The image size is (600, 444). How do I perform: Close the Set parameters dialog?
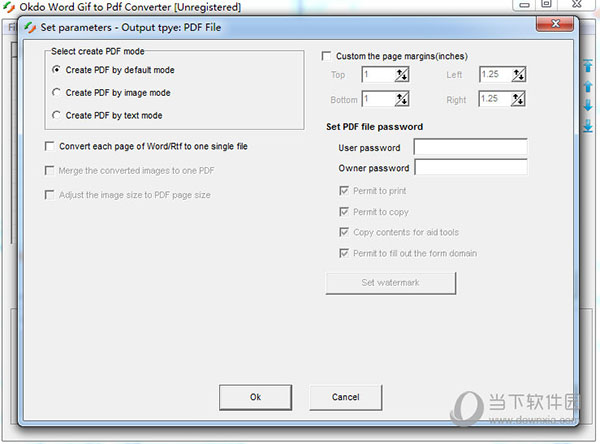555,24
